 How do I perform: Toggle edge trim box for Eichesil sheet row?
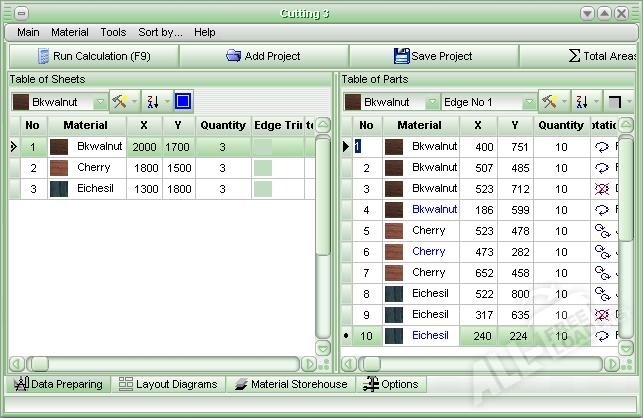pos(263,189)
